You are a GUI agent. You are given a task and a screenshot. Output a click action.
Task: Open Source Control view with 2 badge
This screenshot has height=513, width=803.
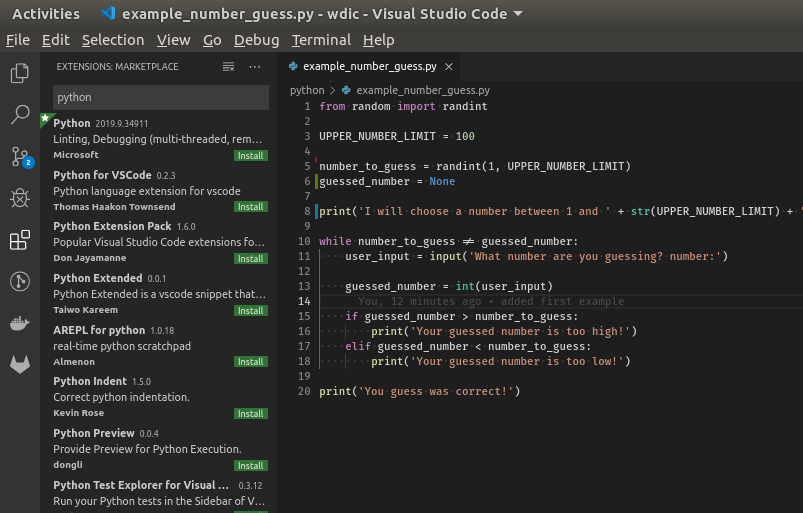coord(20,157)
